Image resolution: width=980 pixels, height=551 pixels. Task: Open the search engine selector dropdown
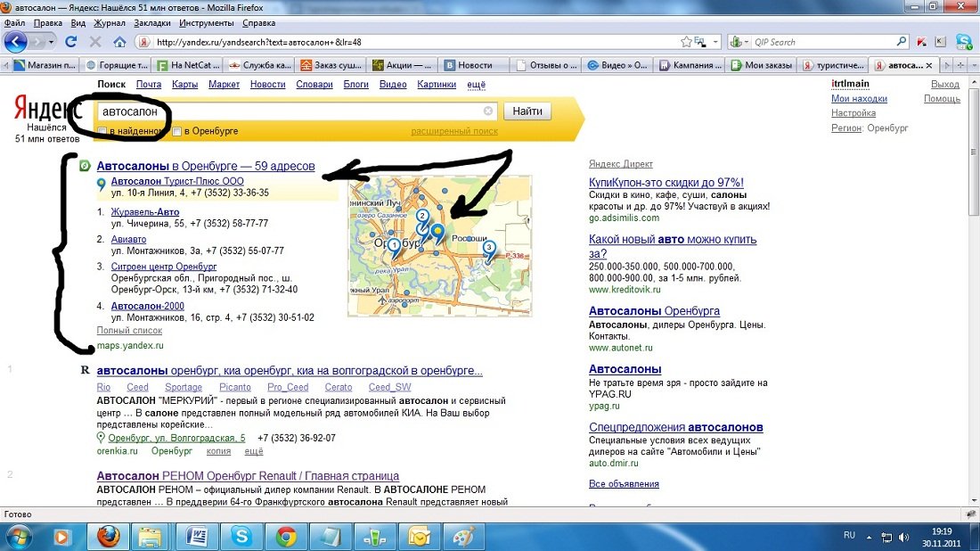coord(739,42)
